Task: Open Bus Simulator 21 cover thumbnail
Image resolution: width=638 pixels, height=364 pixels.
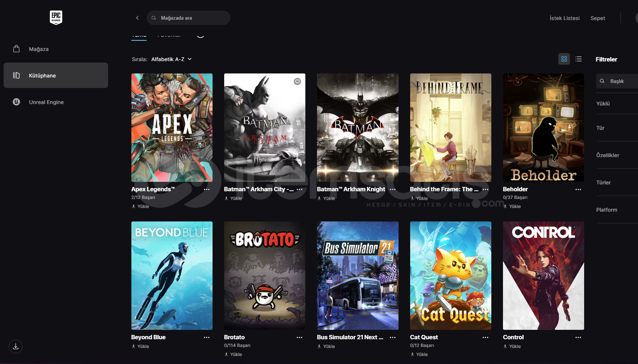Action: coord(357,276)
